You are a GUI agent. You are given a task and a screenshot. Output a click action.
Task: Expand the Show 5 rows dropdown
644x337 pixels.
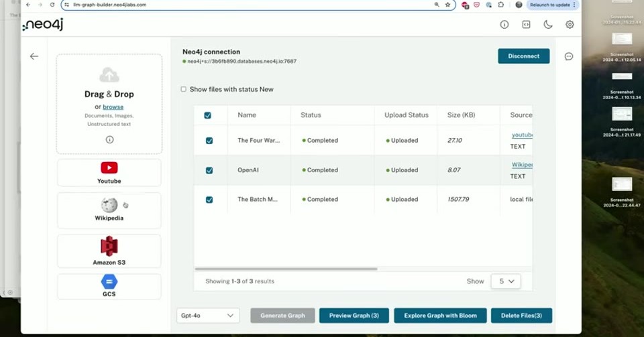pyautogui.click(x=506, y=281)
